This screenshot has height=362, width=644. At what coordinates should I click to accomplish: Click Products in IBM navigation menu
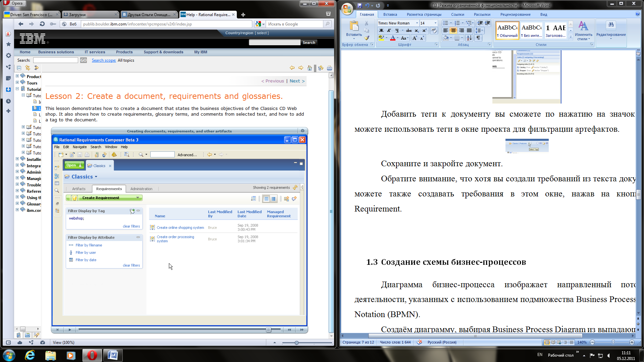(124, 52)
